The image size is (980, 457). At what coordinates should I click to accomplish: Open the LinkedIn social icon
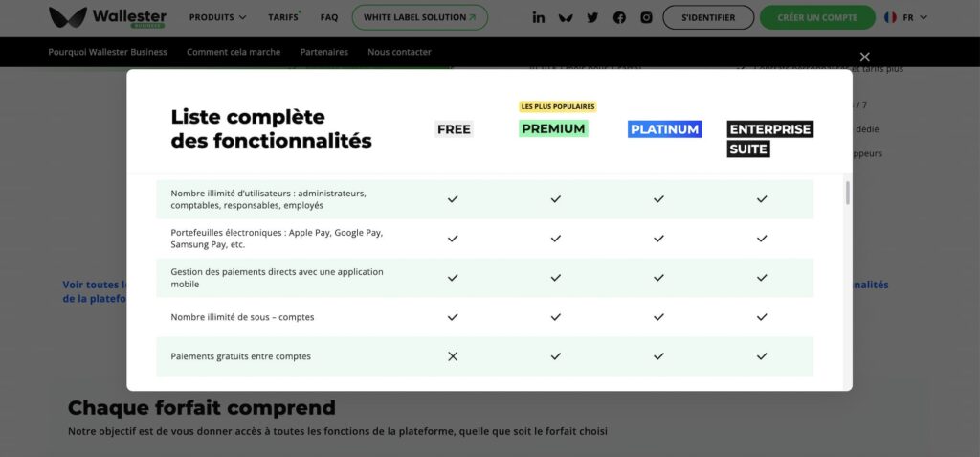coord(539,17)
